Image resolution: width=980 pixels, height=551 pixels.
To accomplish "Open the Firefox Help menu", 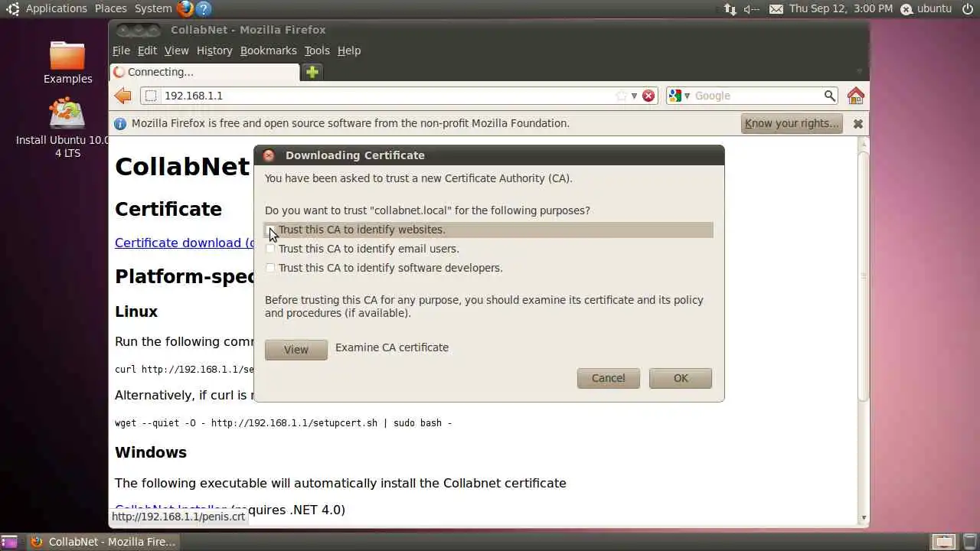I will [x=349, y=51].
